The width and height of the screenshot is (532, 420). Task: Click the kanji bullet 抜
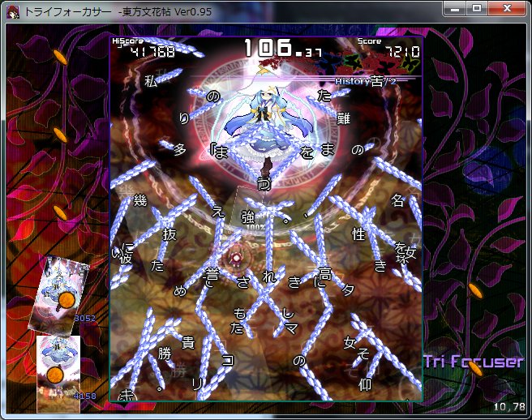pyautogui.click(x=169, y=234)
